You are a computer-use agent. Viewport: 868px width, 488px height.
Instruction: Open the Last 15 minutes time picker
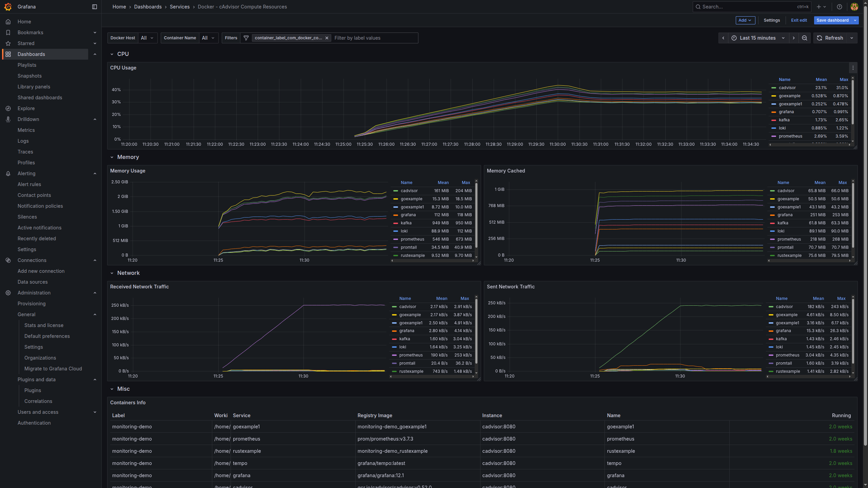[x=758, y=38]
